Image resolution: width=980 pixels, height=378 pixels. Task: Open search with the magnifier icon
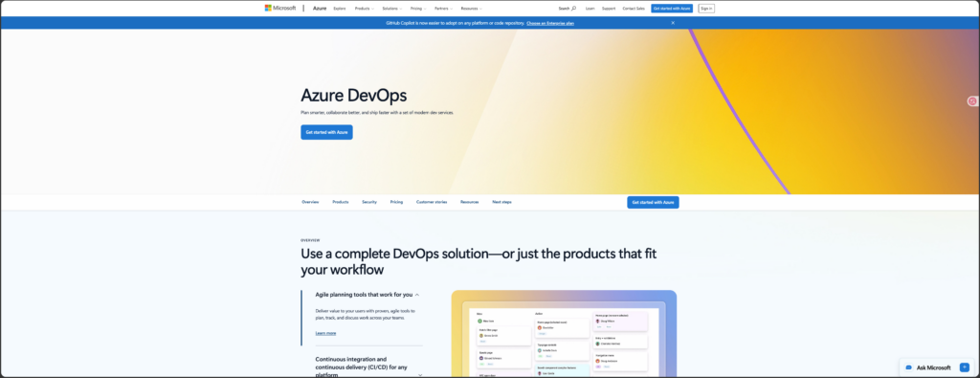click(574, 8)
